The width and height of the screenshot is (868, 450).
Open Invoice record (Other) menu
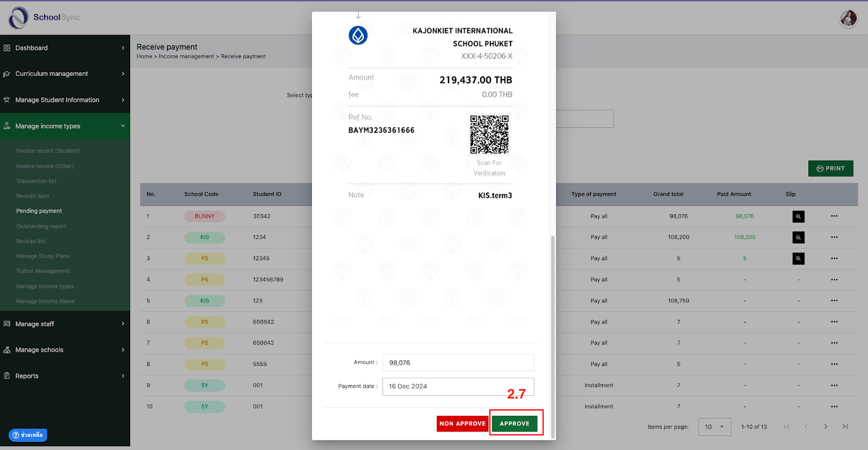(45, 166)
